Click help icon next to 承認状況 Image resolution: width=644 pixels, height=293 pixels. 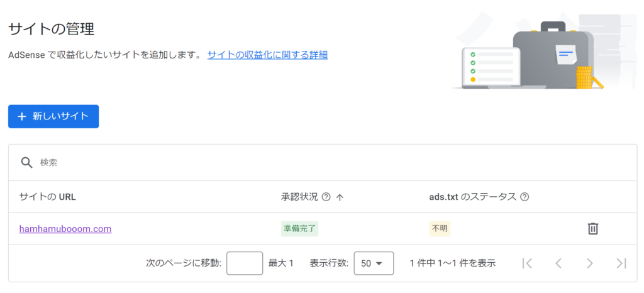326,197
